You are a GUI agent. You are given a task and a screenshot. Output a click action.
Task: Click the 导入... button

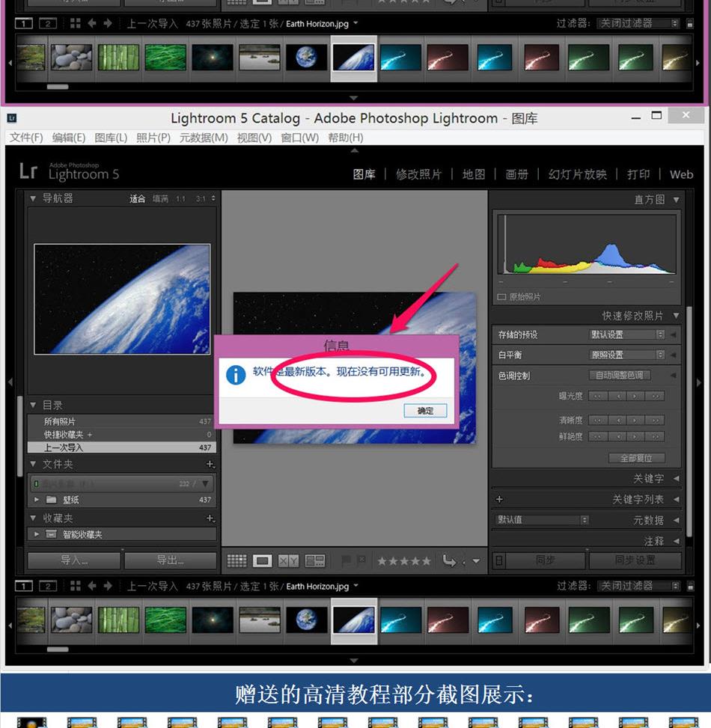click(x=74, y=560)
